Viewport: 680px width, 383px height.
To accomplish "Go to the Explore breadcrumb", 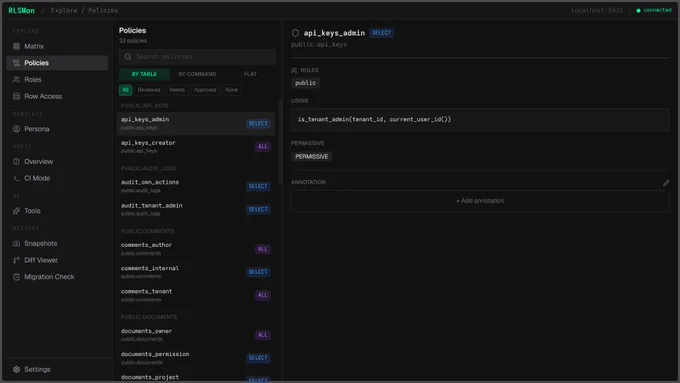I will coord(64,10).
